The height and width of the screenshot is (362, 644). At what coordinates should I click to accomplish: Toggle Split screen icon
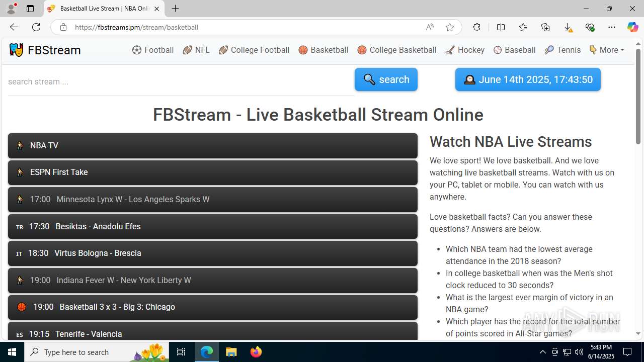(501, 27)
